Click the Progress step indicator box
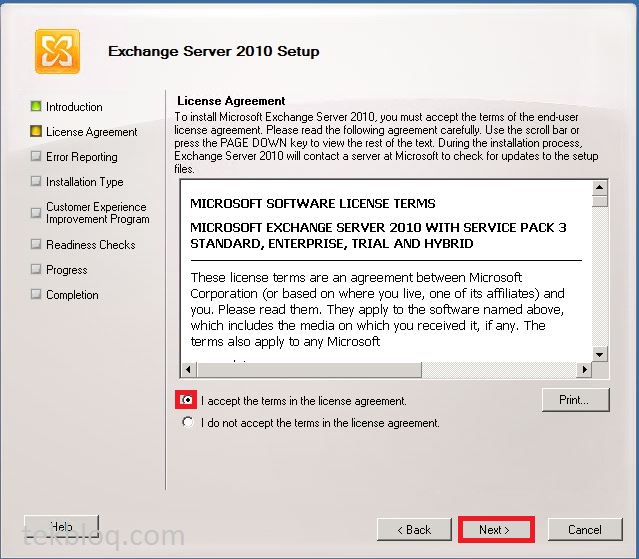 pos(36,269)
